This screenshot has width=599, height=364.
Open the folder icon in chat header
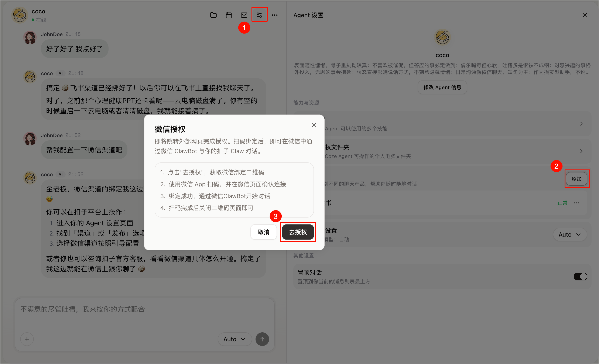click(x=213, y=15)
